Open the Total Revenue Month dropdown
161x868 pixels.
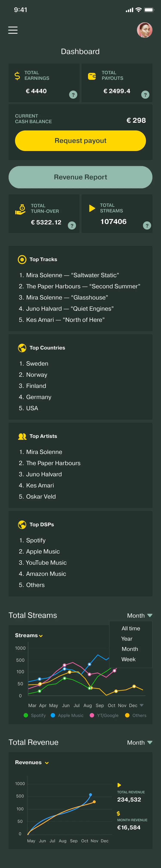tap(140, 743)
